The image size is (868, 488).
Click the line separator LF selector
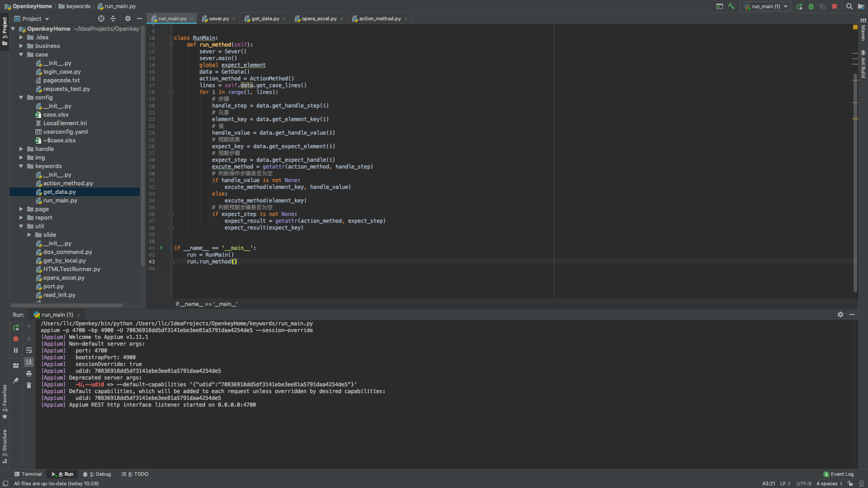click(x=785, y=483)
